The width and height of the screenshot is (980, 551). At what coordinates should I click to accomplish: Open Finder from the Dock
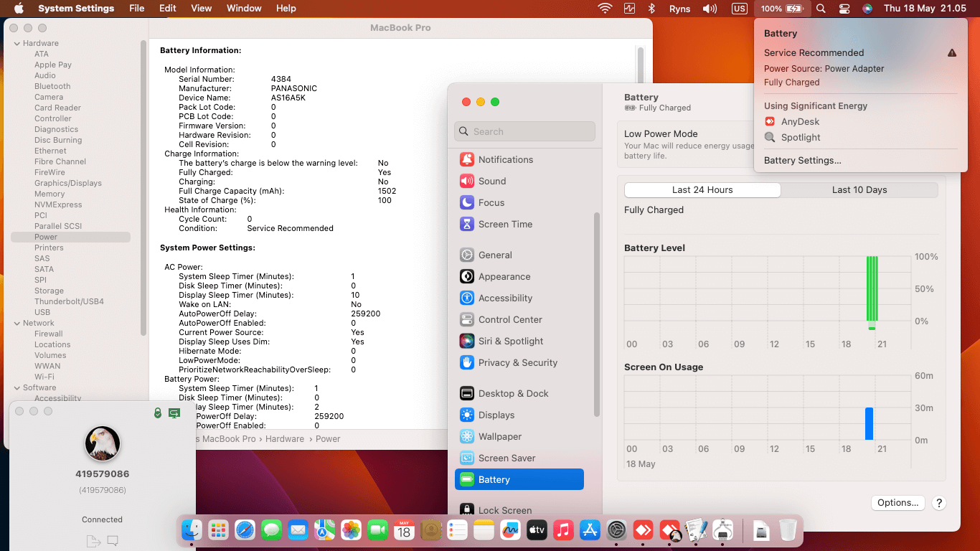(x=192, y=530)
